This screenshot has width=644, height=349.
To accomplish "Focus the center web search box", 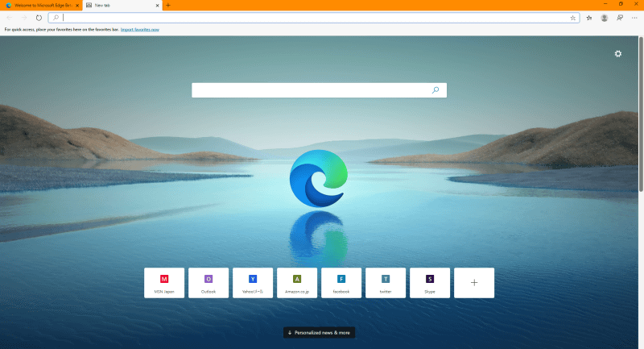I will click(319, 90).
